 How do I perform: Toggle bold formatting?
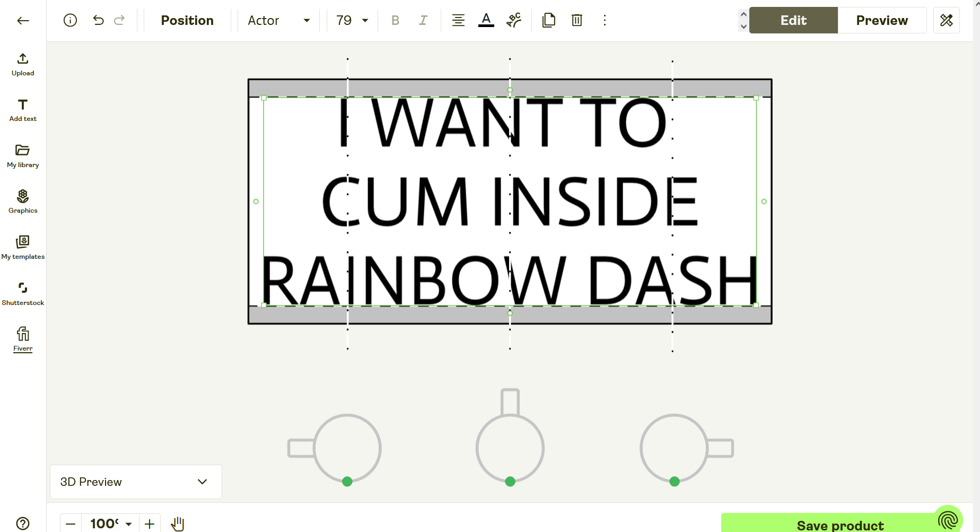pos(395,20)
